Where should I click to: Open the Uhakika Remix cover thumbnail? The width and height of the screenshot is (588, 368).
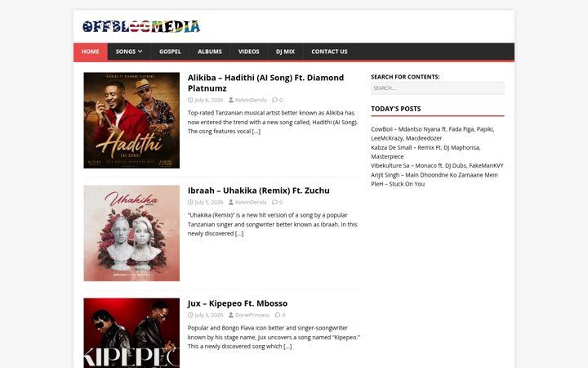[131, 233]
